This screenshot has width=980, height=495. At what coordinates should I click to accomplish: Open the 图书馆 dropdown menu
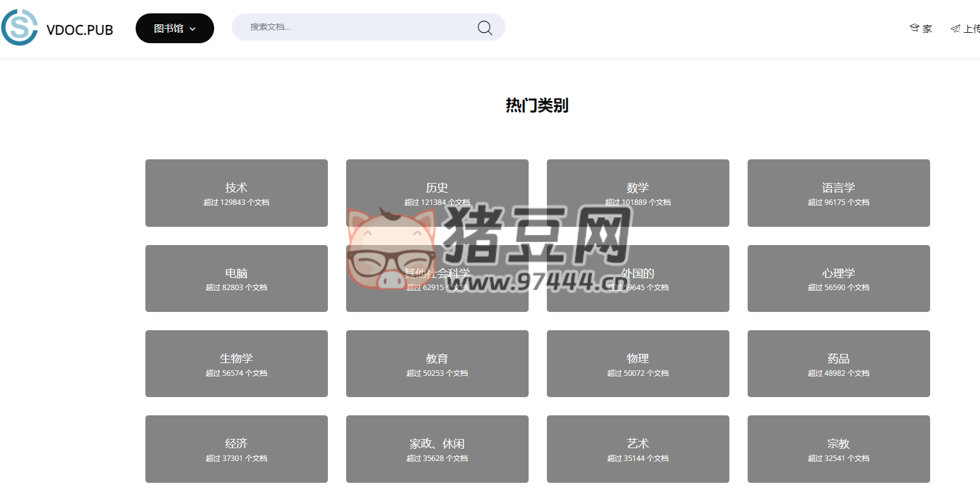[175, 29]
